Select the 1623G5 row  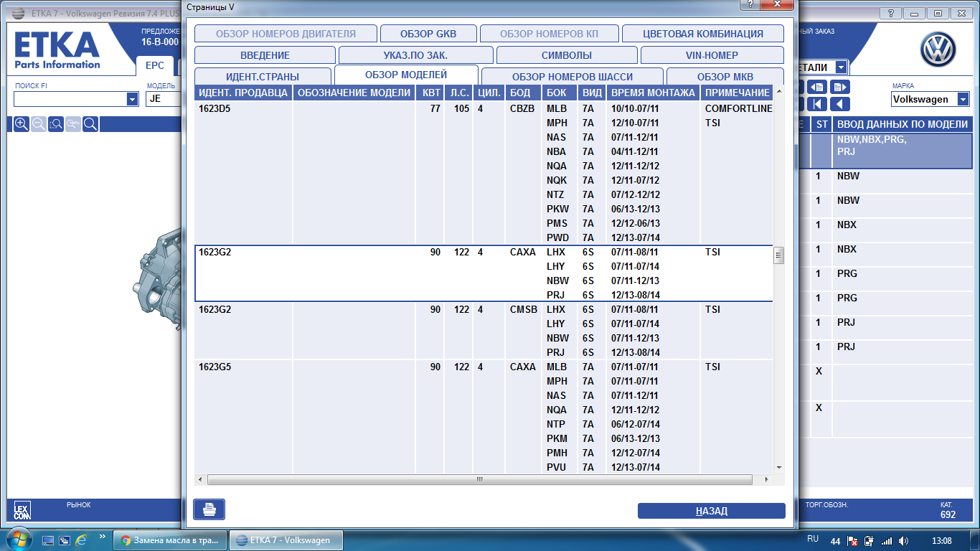pos(484,417)
